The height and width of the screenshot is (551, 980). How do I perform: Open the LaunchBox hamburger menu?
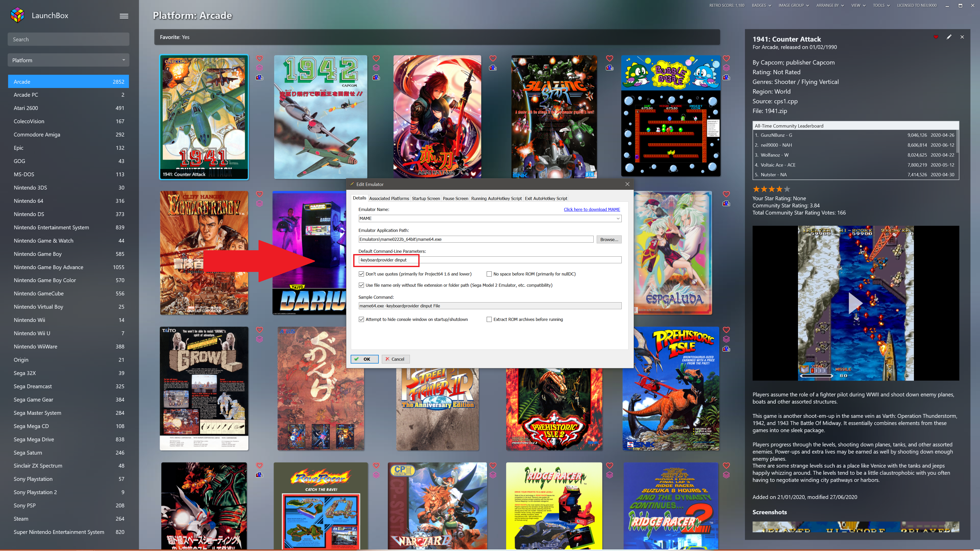coord(124,16)
